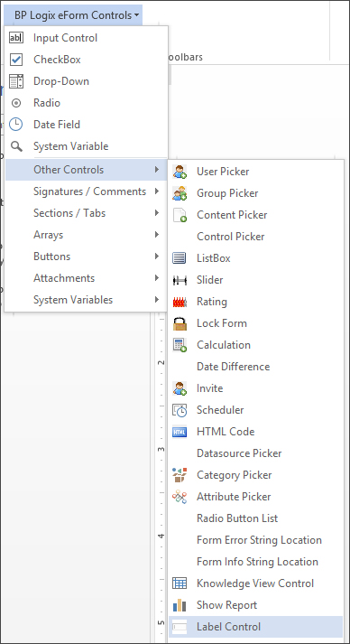Image resolution: width=350 pixels, height=644 pixels.
Task: Click the HTML Code icon
Action: point(180,432)
